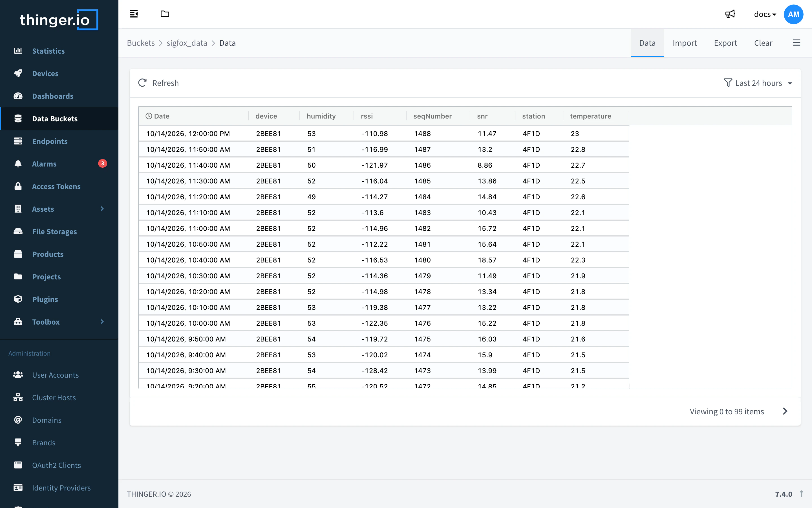Go to Buckets breadcrumb link
Image resolution: width=812 pixels, height=508 pixels.
141,43
